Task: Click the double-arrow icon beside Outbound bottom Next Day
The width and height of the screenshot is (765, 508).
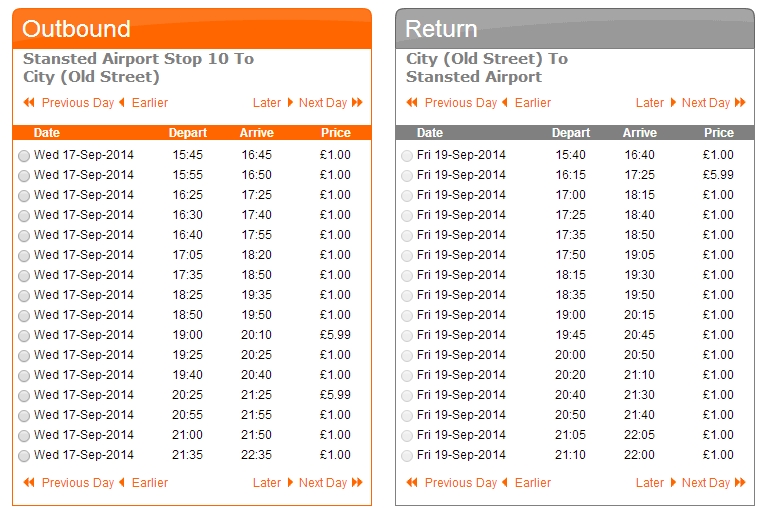Action: pyautogui.click(x=357, y=483)
